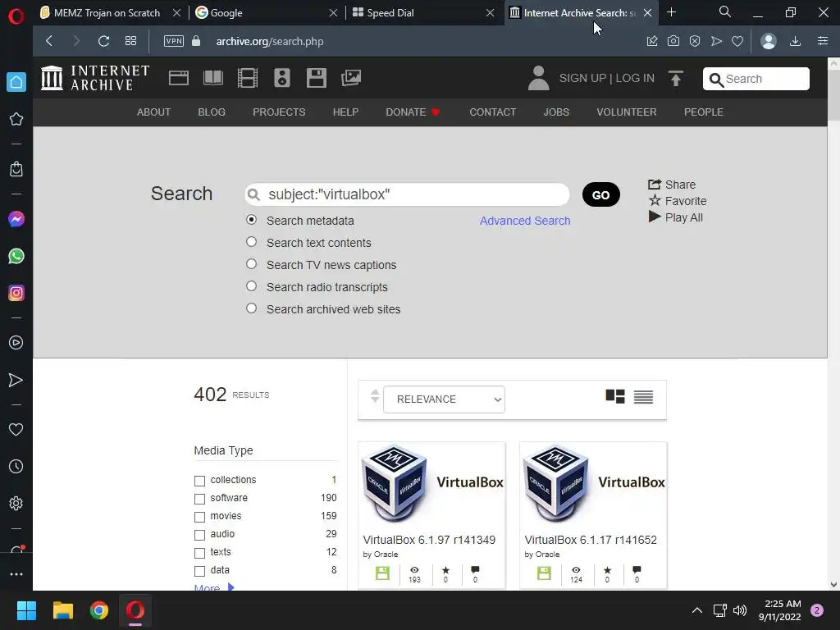Open the Advanced Search link

(x=525, y=221)
